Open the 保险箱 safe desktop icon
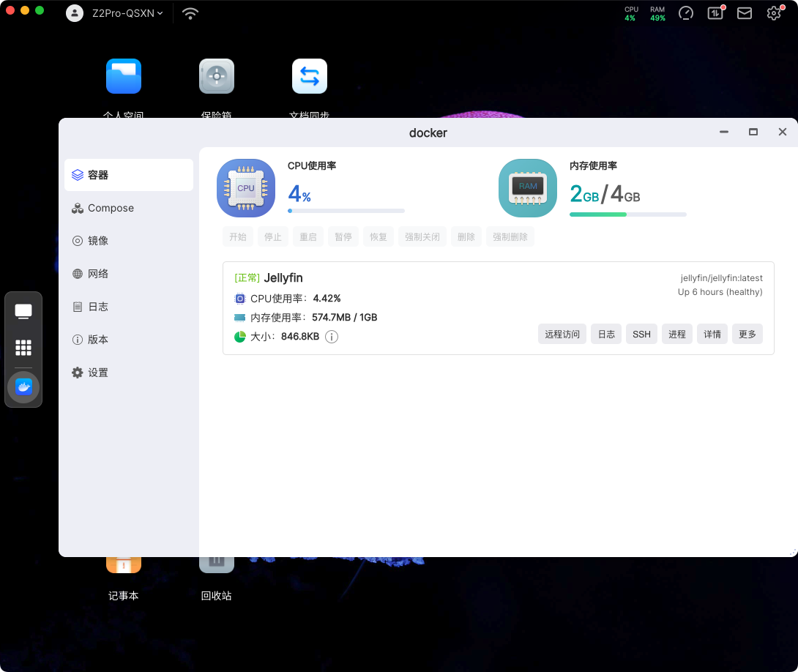The image size is (798, 672). [x=217, y=77]
